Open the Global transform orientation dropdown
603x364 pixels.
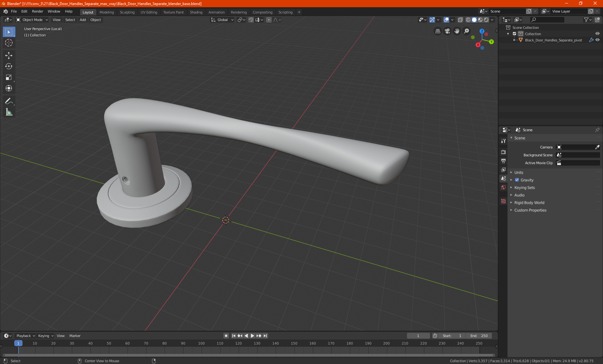coord(222,20)
